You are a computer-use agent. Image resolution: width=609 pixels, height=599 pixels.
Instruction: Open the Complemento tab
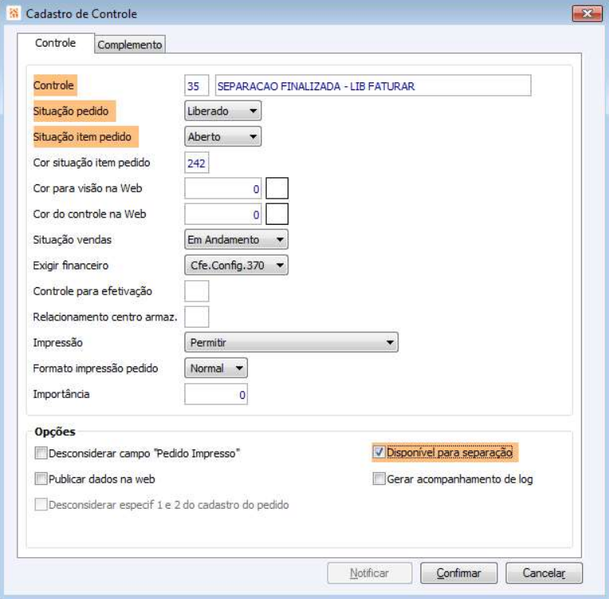tap(130, 45)
